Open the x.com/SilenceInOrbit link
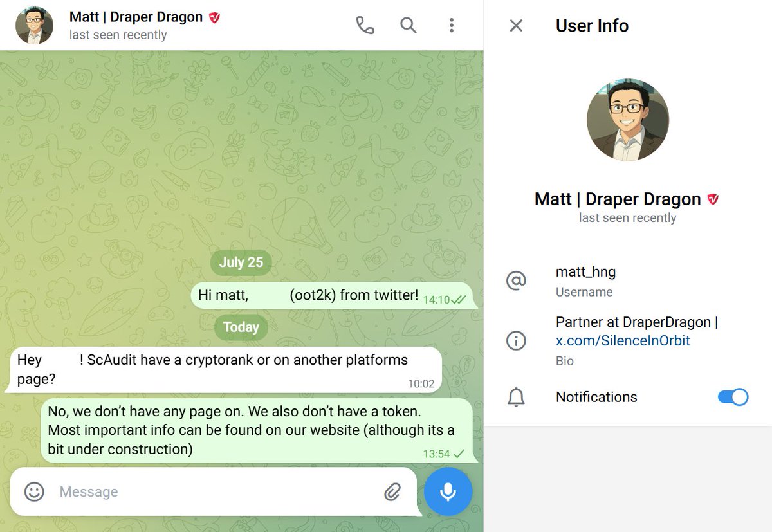 [x=623, y=341]
